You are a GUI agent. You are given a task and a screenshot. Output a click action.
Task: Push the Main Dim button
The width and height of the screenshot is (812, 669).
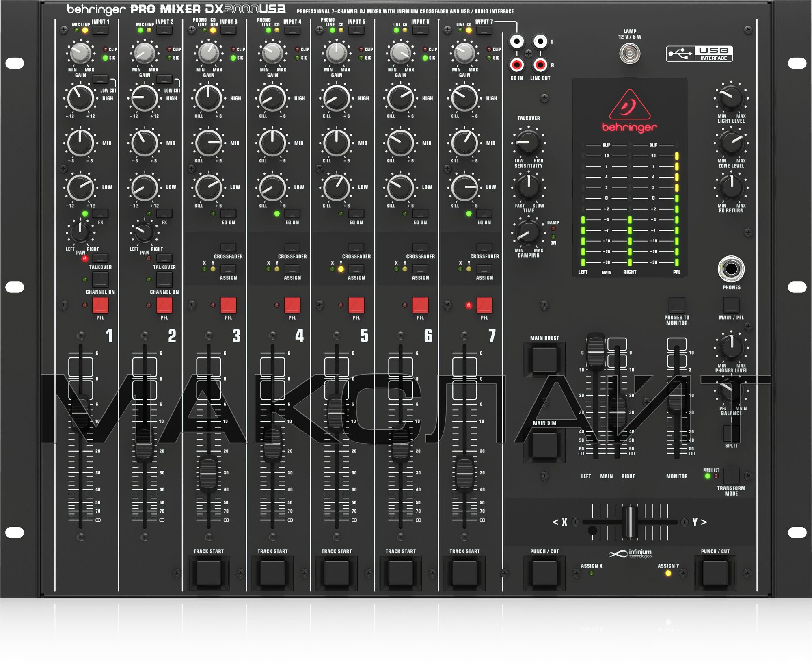(x=544, y=445)
